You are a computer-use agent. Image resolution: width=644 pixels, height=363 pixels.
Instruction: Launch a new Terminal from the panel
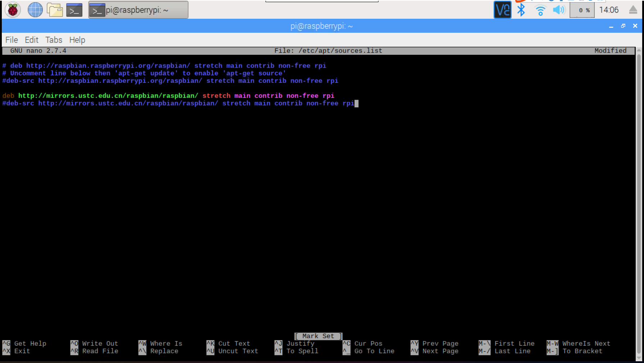74,10
